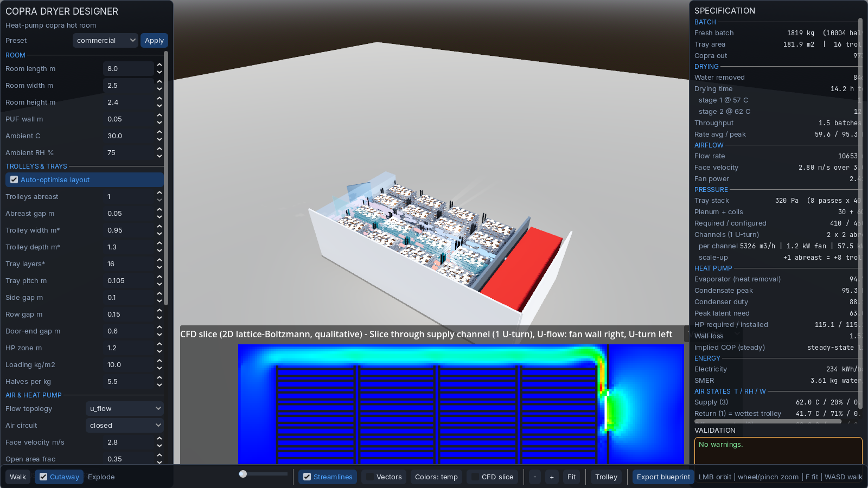Decrement Tray pitch with down arrow
The height and width of the screenshot is (488, 868).
pos(159,284)
